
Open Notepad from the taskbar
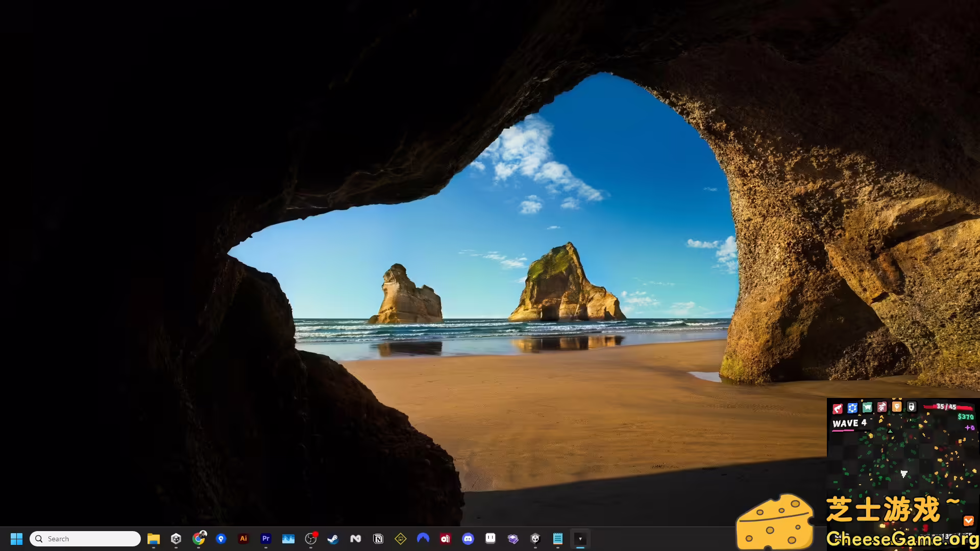click(558, 539)
